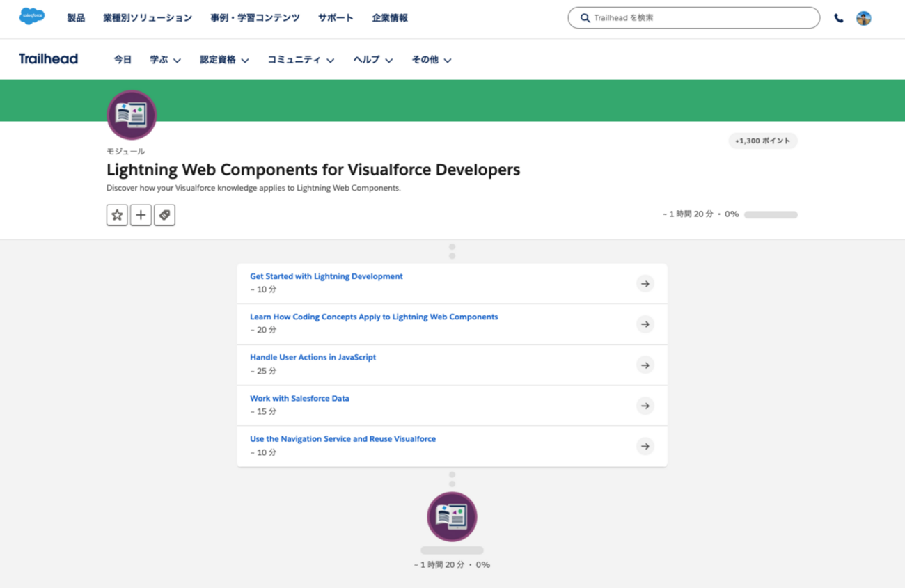Favorite module with the star icon

tap(117, 215)
